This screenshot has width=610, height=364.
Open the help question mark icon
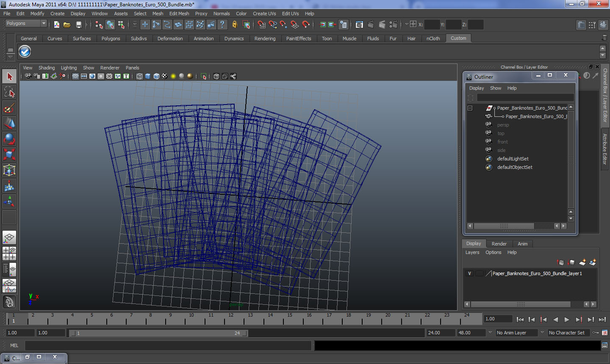(222, 25)
